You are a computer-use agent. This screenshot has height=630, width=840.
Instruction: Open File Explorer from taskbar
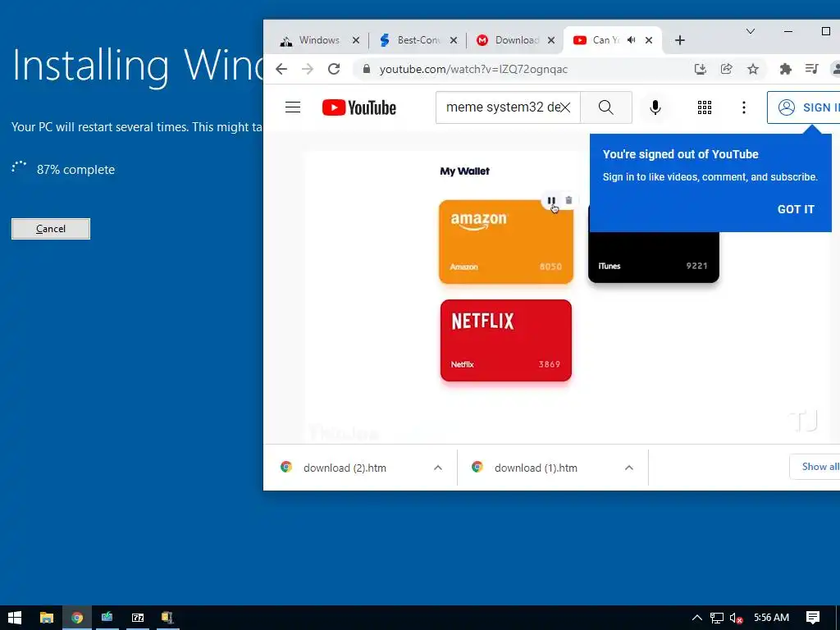click(47, 618)
